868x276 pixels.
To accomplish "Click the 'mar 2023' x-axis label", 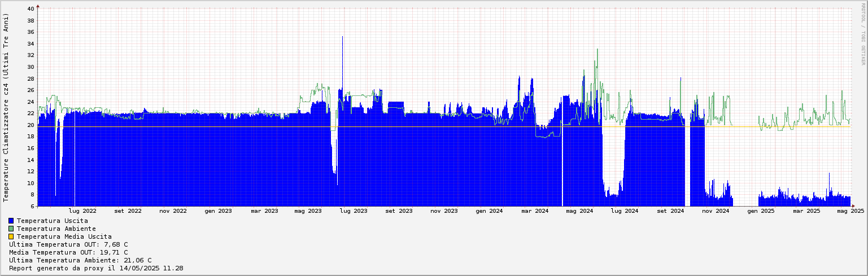I will [x=264, y=211].
